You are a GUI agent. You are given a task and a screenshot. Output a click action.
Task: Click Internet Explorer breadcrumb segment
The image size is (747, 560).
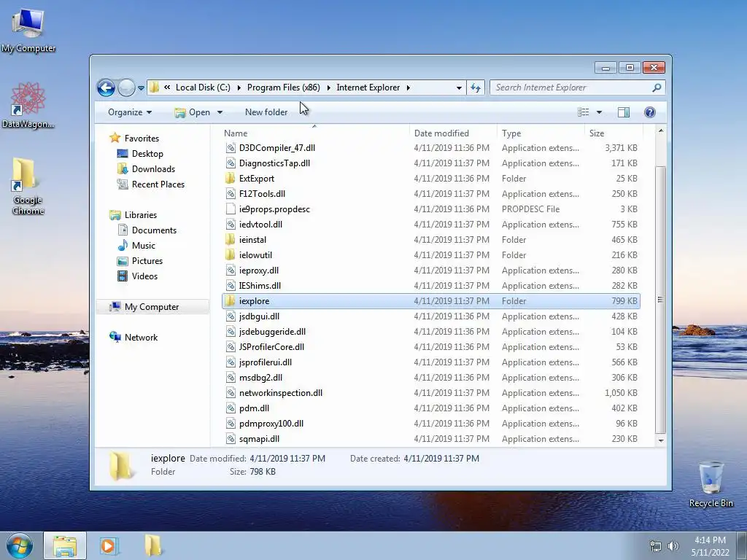point(368,87)
